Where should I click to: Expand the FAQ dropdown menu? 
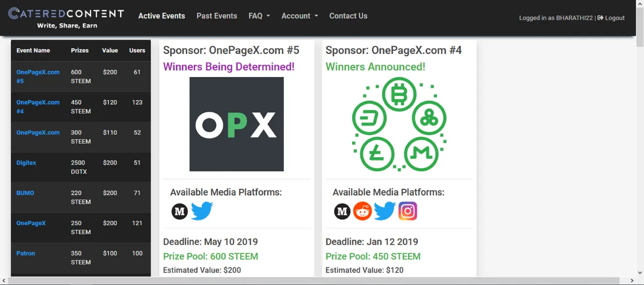(x=259, y=16)
